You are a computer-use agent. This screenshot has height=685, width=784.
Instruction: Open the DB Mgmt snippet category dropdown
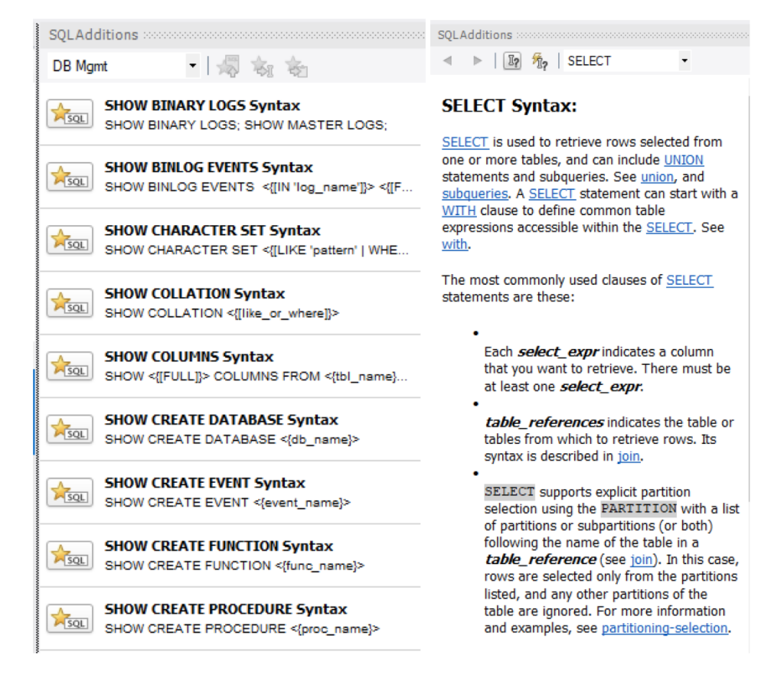[x=192, y=67]
